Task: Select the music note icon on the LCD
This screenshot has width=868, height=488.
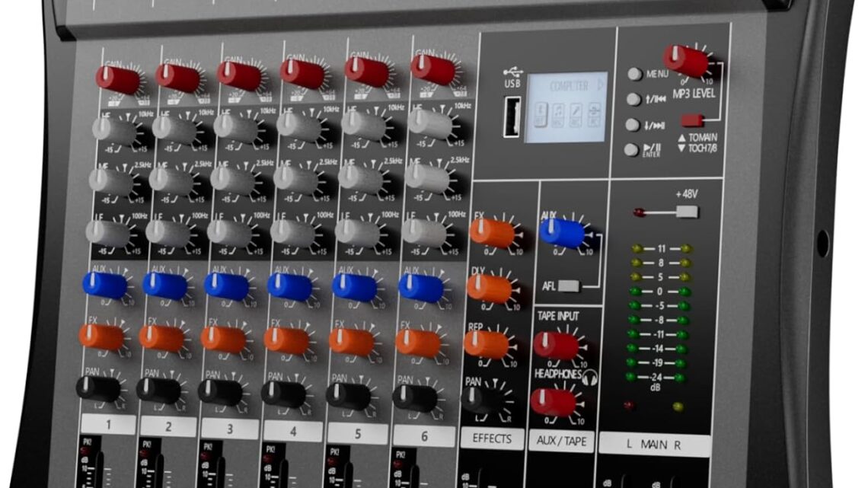Action: click(558, 116)
